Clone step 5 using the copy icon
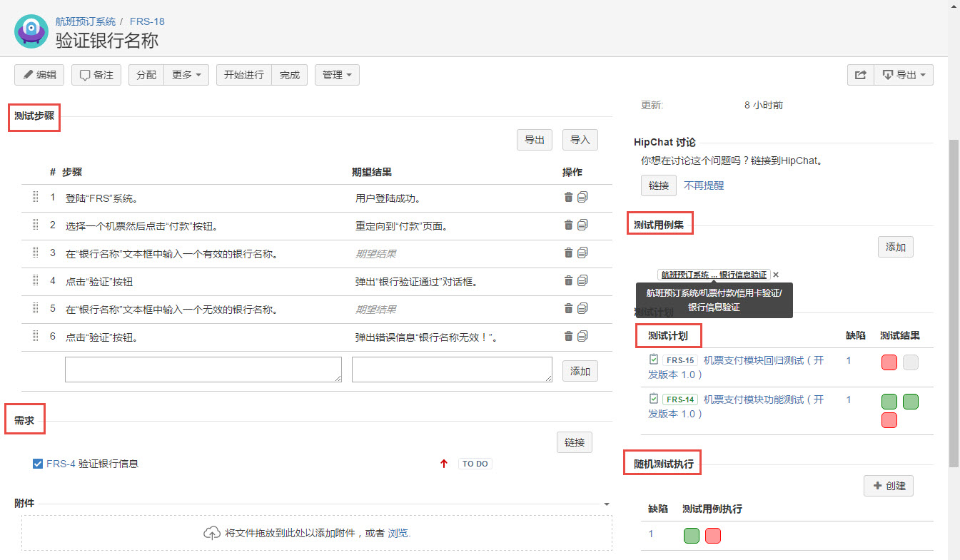 pyautogui.click(x=582, y=308)
